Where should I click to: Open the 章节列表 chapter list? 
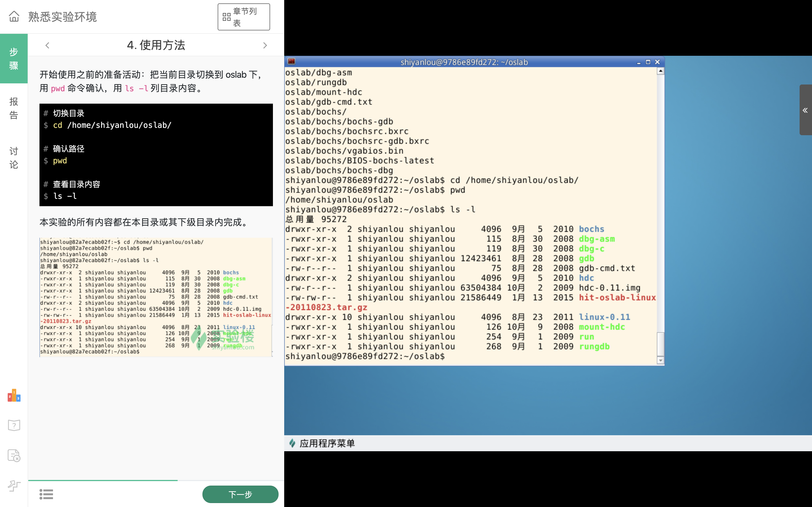[244, 17]
